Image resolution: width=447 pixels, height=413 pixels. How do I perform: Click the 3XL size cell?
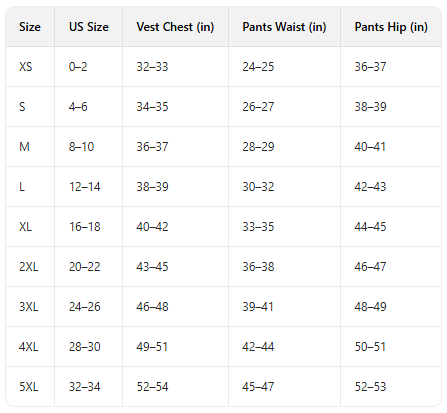click(29, 307)
